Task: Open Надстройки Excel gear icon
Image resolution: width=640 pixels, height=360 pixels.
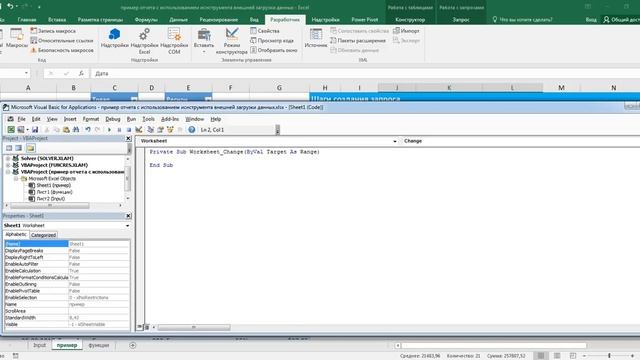Action: coord(144,41)
